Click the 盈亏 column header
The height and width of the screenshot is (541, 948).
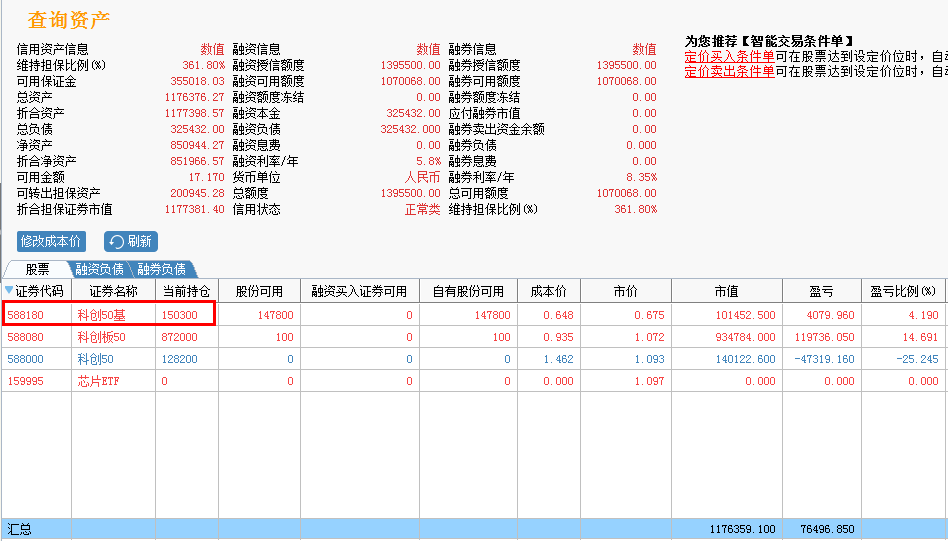point(822,291)
